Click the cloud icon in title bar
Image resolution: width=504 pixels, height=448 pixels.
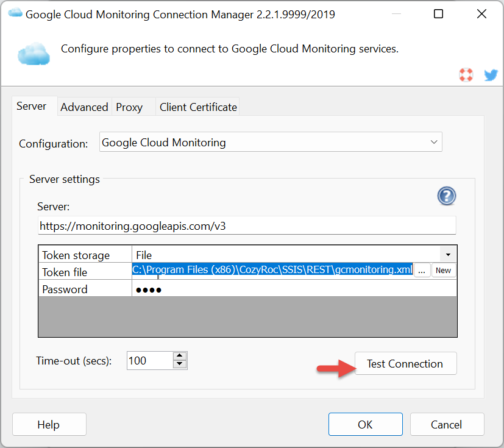[15, 13]
